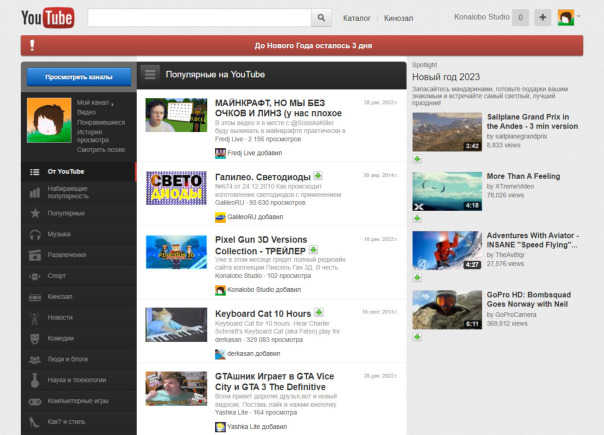
Task: Open Кинозал in the top navigation
Action: 398,18
